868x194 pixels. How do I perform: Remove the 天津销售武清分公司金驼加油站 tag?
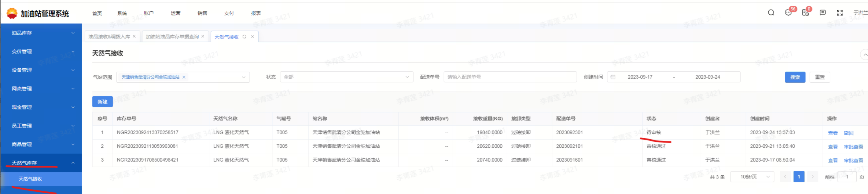point(184,77)
